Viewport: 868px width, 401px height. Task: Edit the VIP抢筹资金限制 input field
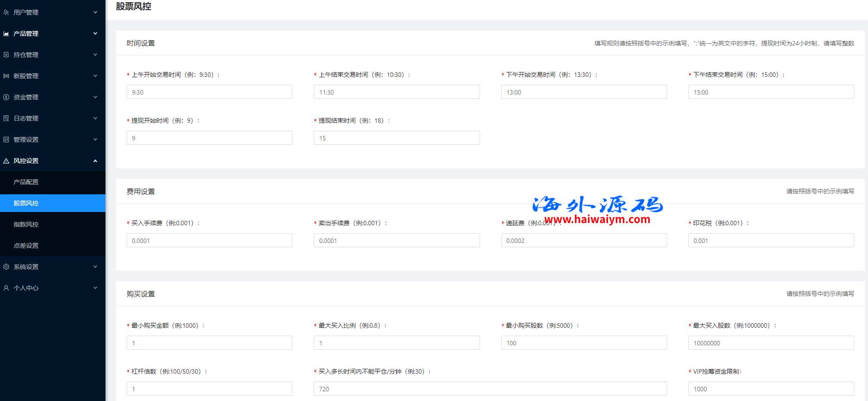[770, 389]
